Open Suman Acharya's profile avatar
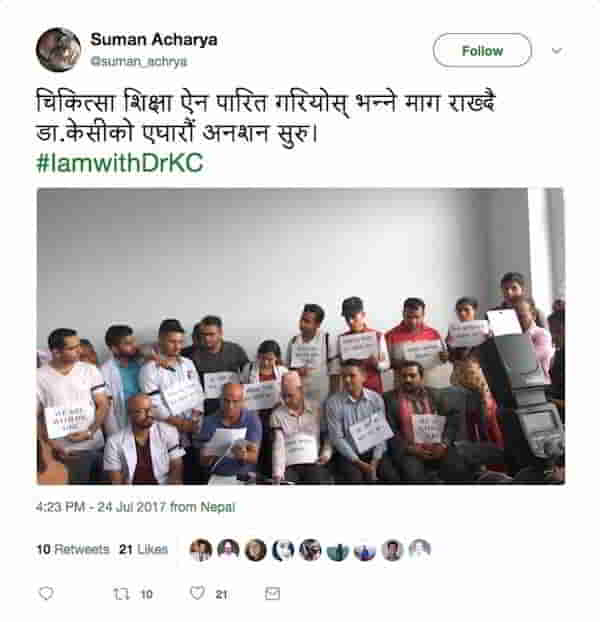This screenshot has width=600, height=622. click(x=58, y=50)
